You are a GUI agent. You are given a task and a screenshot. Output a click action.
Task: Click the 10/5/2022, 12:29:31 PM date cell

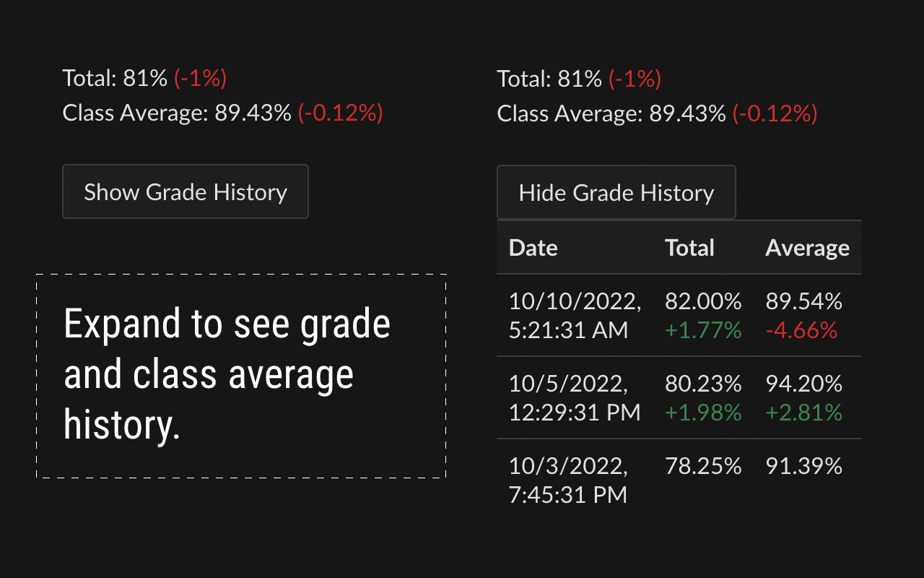click(x=575, y=397)
